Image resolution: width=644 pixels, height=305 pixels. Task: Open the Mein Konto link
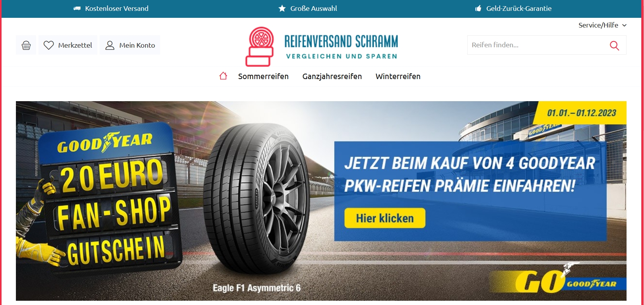(130, 45)
